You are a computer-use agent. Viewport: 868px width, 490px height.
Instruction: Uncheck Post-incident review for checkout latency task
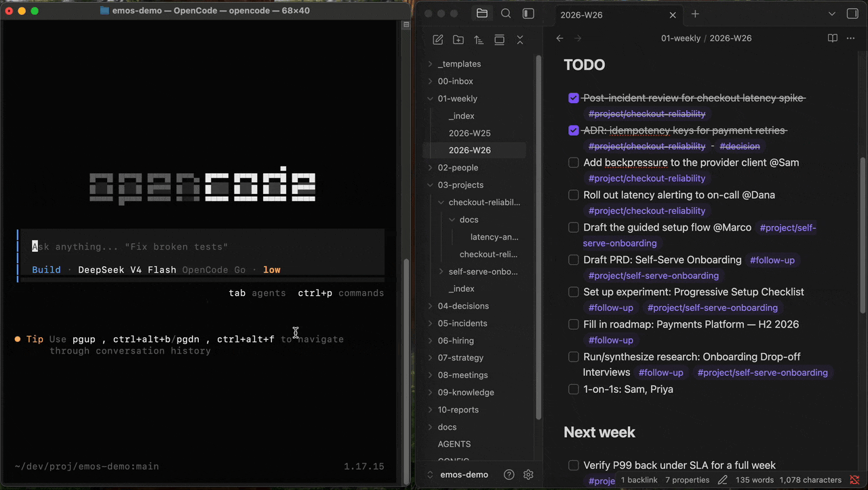[574, 98]
